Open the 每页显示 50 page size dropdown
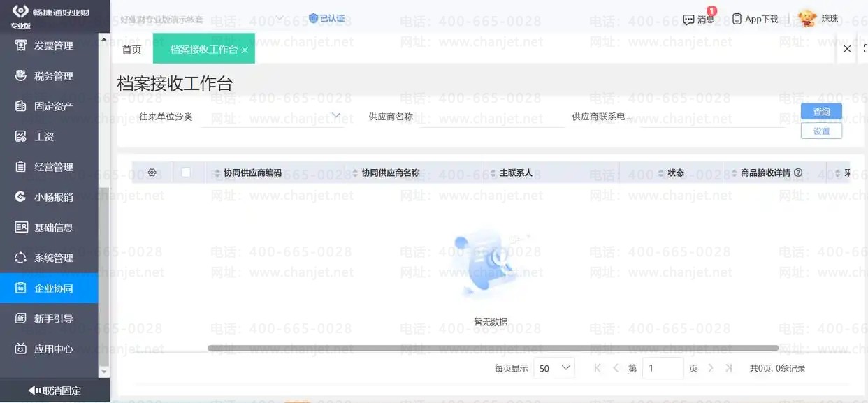The height and width of the screenshot is (403, 868). pos(554,368)
